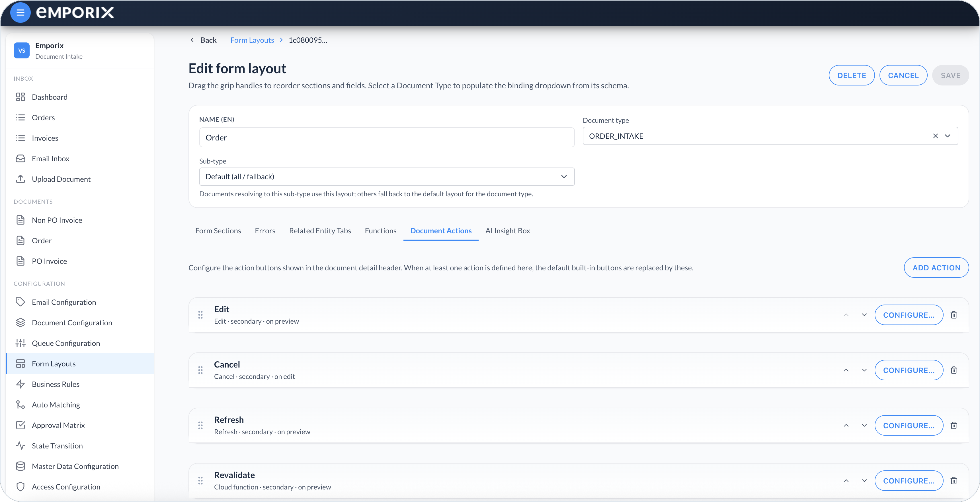Remove the Refresh action via trash icon

pos(954,425)
